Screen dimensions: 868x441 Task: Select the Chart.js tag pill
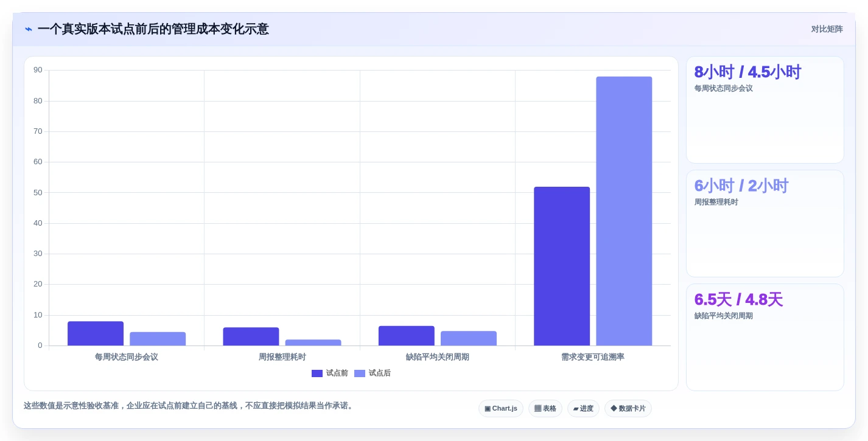(501, 409)
